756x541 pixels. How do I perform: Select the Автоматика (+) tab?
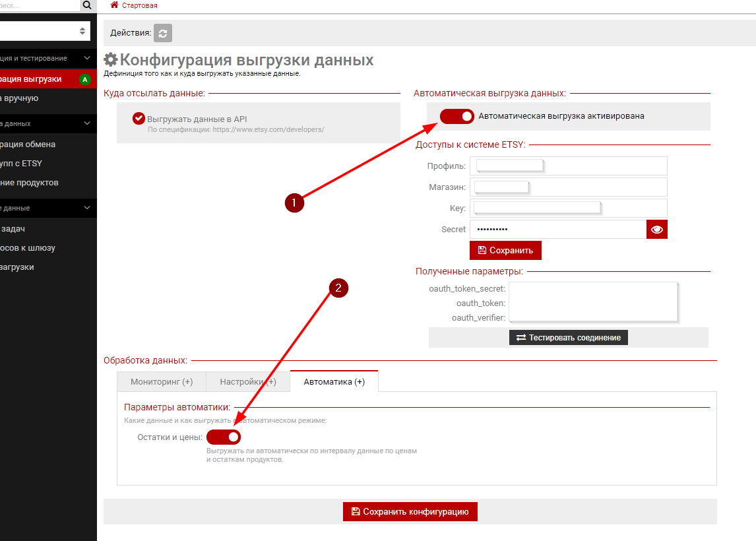point(334,382)
